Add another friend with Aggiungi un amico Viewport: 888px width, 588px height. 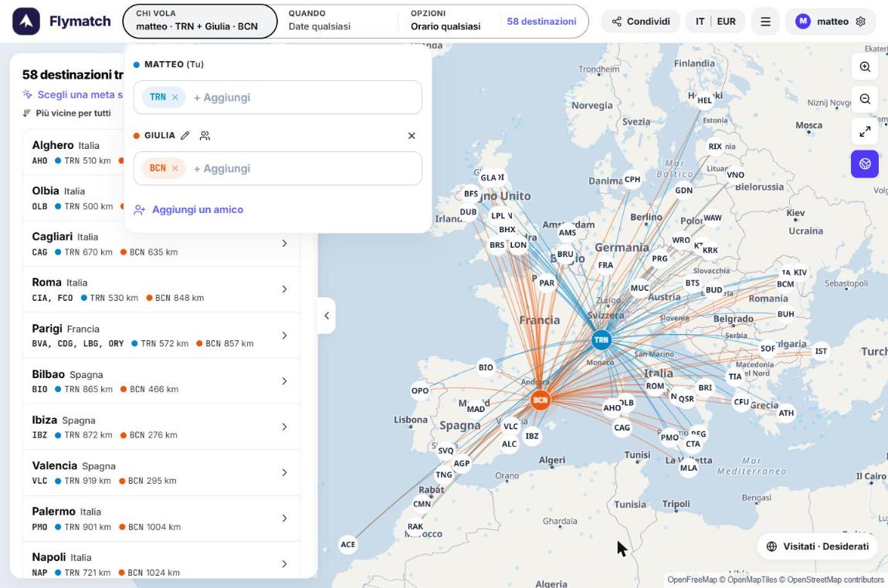[x=188, y=209]
